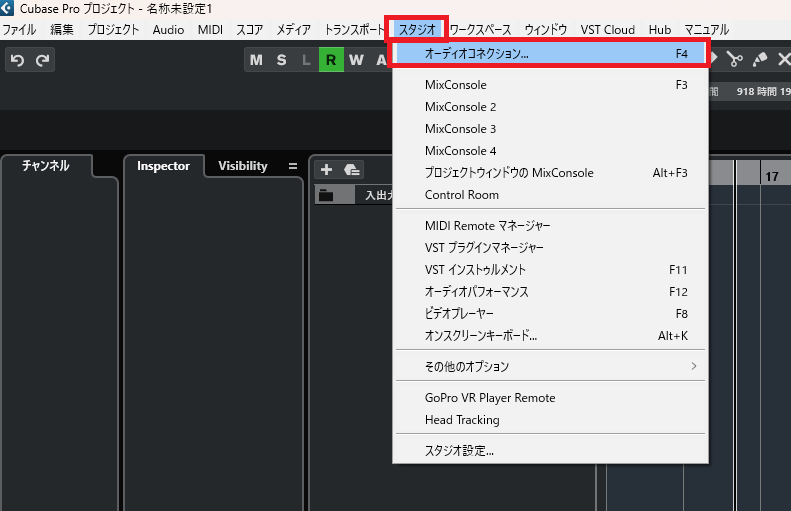Choose プロジェクトウィンドウの MixConsole
This screenshot has height=511, width=791.
tap(550, 173)
